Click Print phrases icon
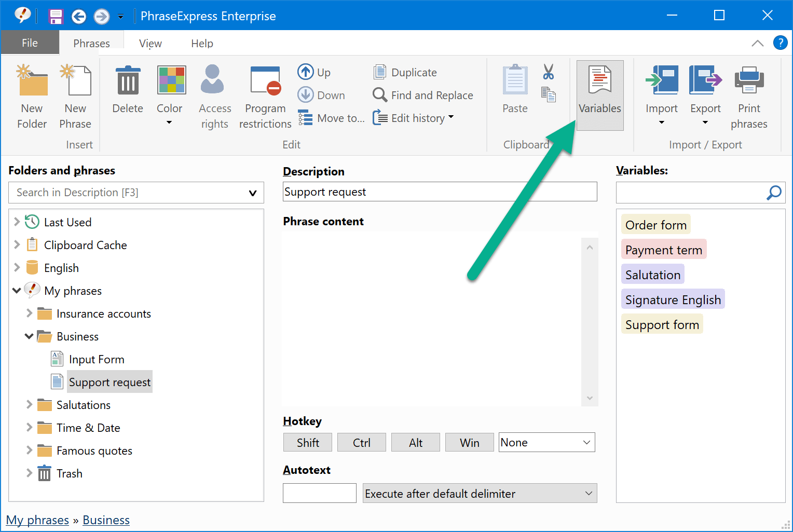 (749, 80)
